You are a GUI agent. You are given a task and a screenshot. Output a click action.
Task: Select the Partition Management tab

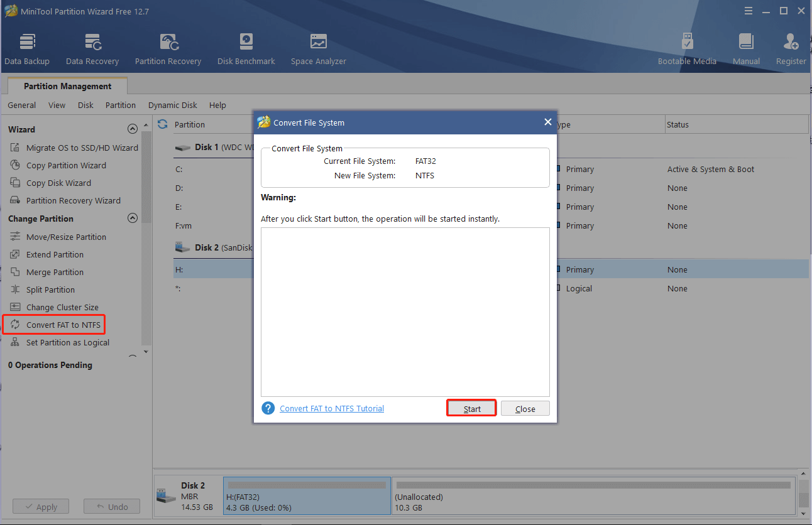(x=67, y=86)
